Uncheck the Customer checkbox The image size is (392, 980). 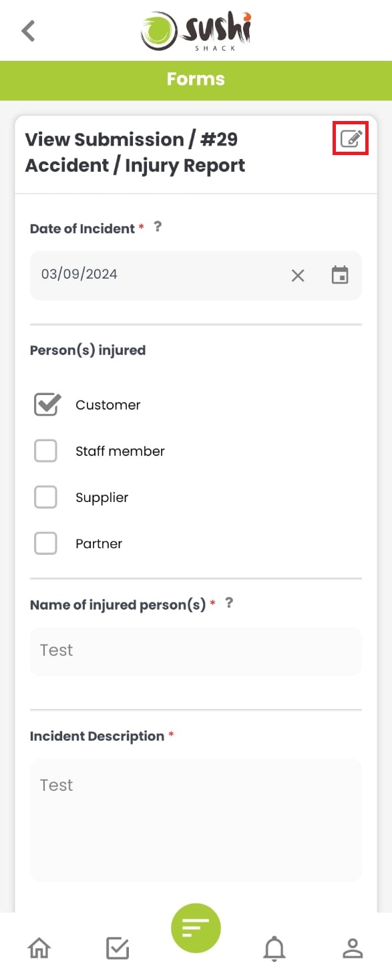click(47, 404)
